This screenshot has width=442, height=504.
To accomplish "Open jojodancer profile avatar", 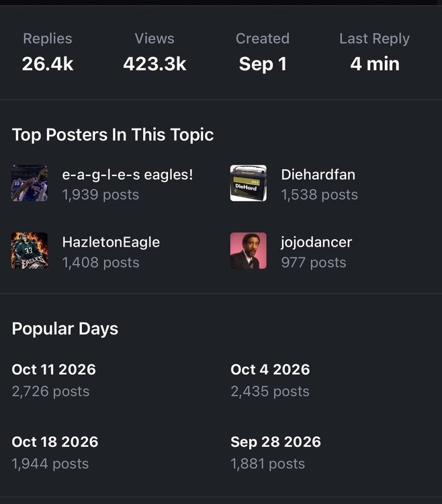I will point(249,251).
